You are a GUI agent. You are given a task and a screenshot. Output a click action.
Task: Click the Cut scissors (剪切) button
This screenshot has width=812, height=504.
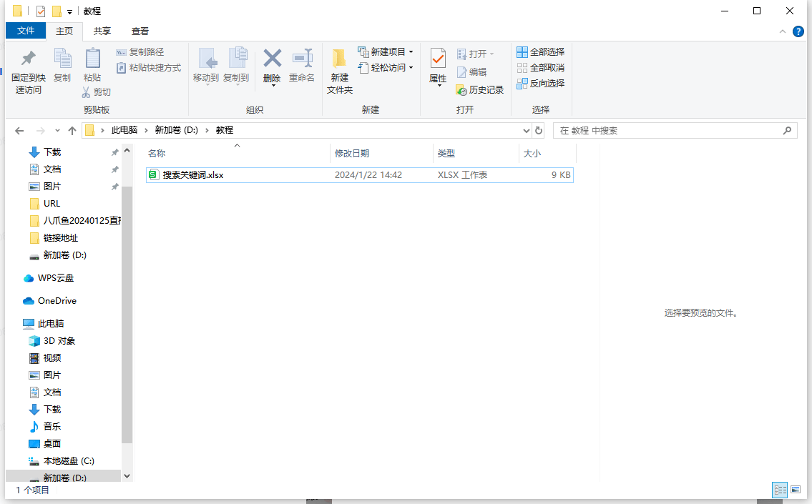[x=97, y=92]
